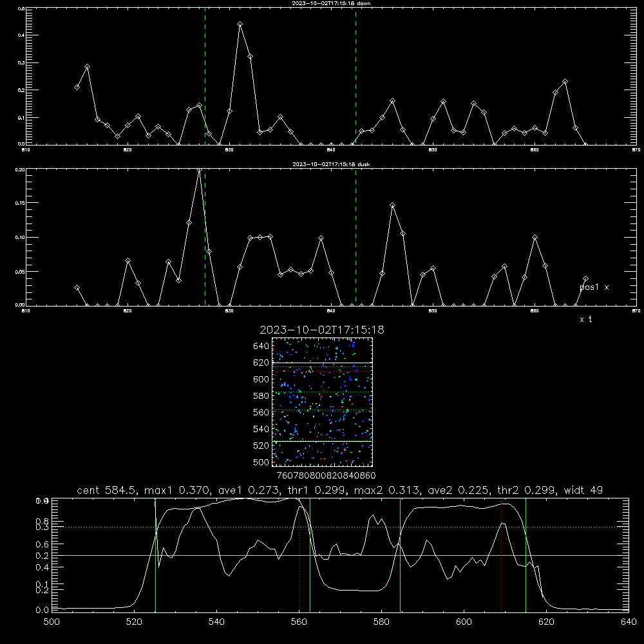This screenshot has height=644, width=644.
Task: Click the x-axis numbers beneath the small image
Action: point(326,475)
